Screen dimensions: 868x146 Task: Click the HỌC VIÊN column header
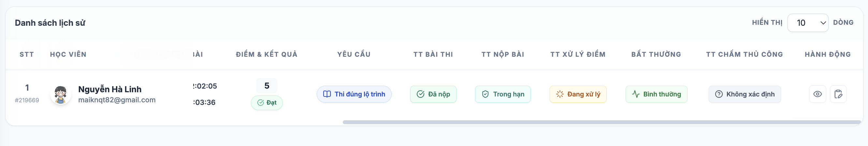pos(68,54)
